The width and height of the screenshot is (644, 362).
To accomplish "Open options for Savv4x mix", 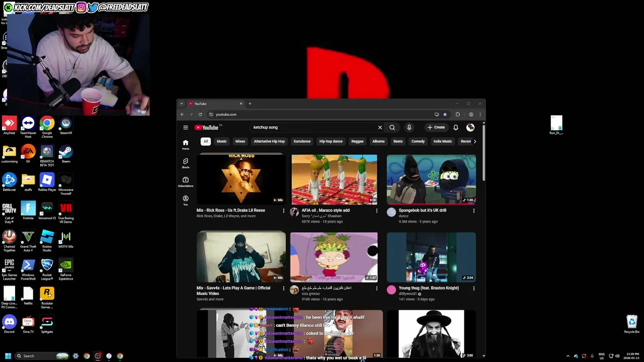I will pyautogui.click(x=283, y=289).
